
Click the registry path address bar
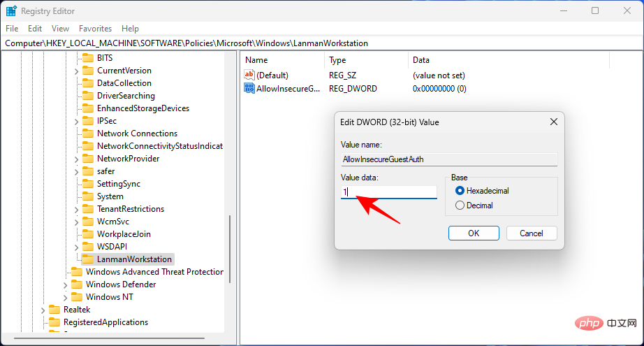(322, 43)
